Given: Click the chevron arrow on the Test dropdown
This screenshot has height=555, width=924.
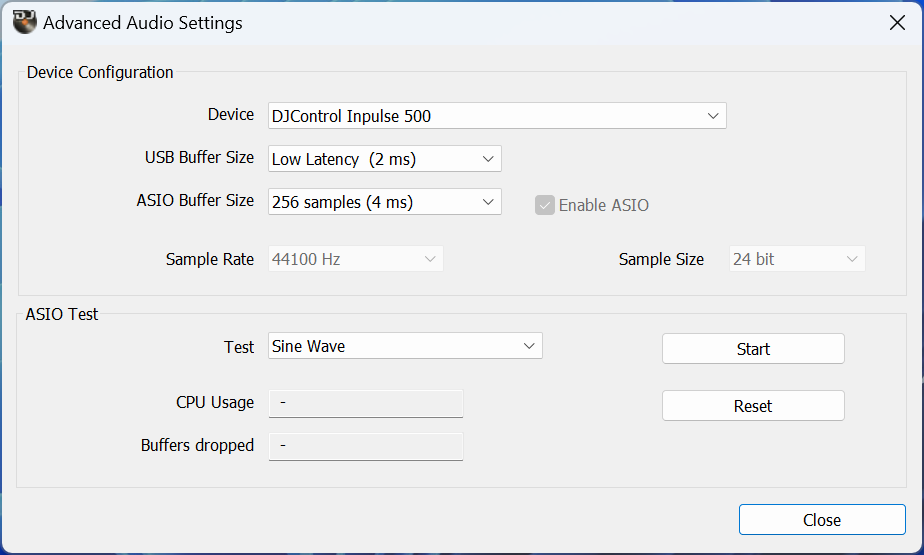Looking at the screenshot, I should pos(529,346).
